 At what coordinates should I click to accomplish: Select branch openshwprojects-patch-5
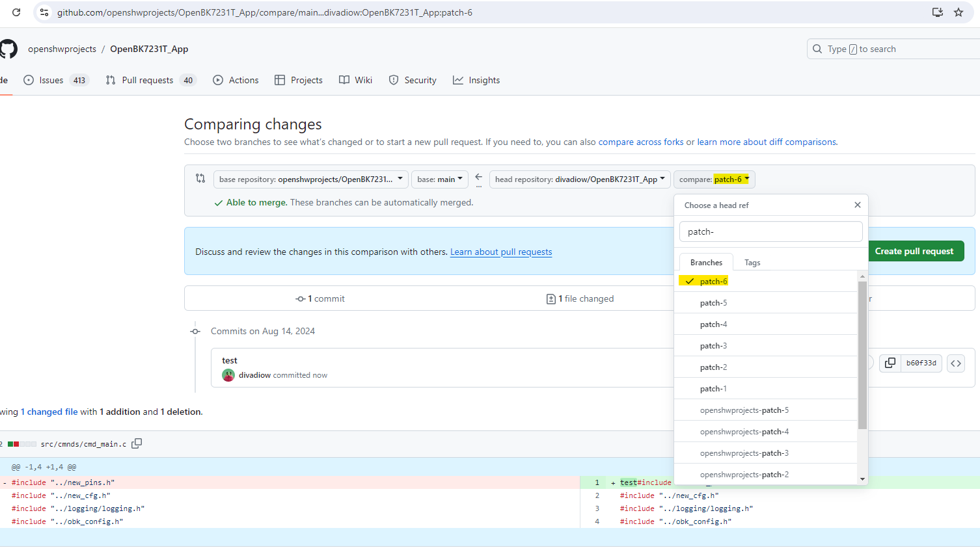pos(766,410)
